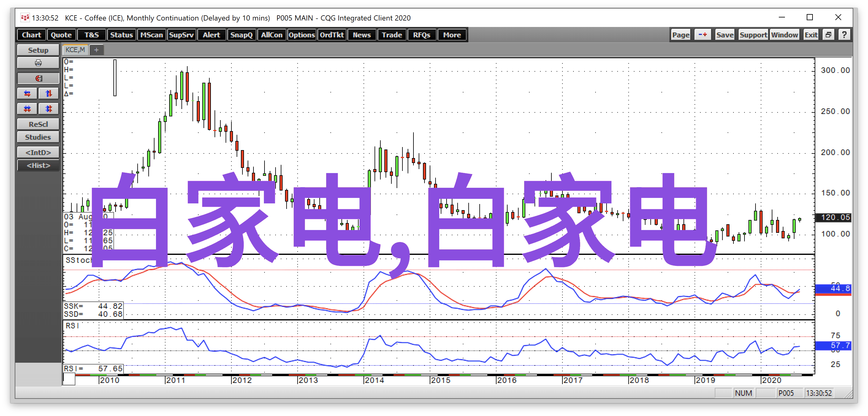The image size is (868, 416).
Task: Open the Options toolbar item
Action: [x=302, y=35]
